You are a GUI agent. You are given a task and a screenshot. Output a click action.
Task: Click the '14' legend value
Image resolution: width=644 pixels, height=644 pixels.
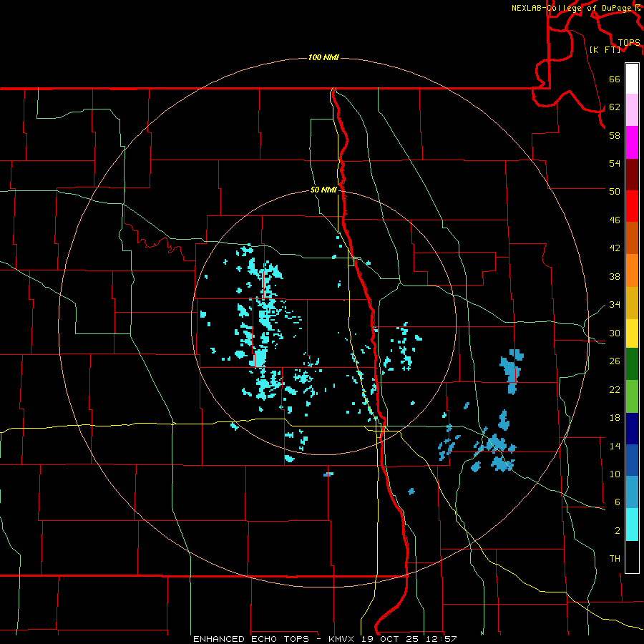click(615, 446)
